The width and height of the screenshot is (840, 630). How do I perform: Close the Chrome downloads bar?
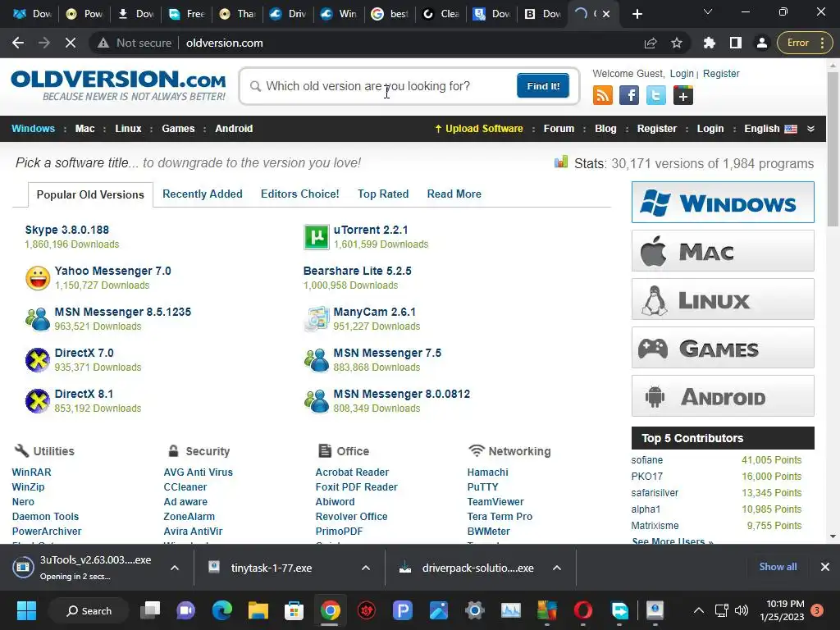click(825, 567)
